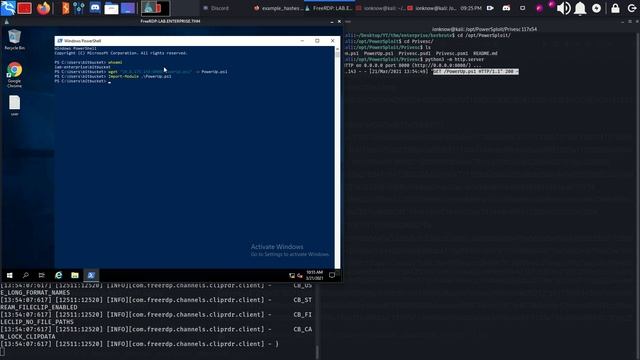Open the Kali Linux applications menu
This screenshot has height=360, width=640.
[x=8, y=8]
